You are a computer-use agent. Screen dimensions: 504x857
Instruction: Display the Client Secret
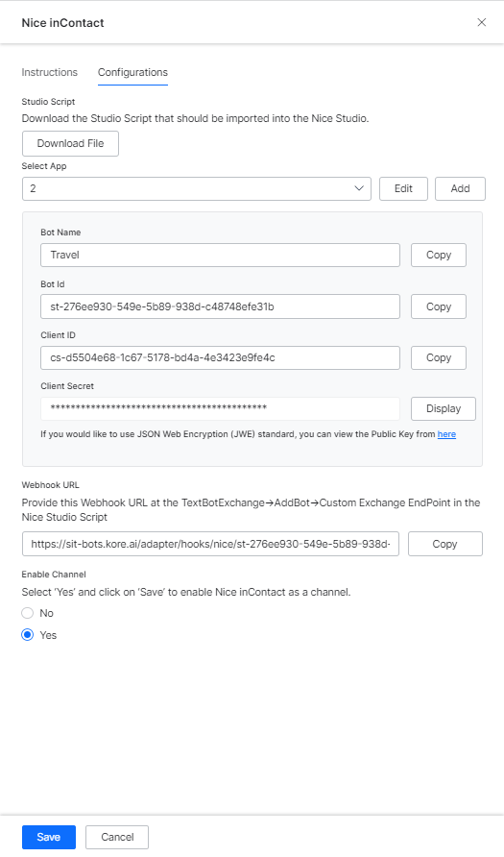click(444, 409)
